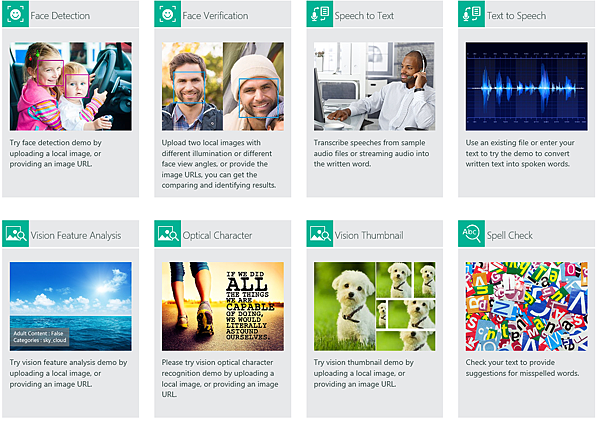This screenshot has width=600, height=422.
Task: Select the children in car thumbnail
Action: tap(71, 86)
